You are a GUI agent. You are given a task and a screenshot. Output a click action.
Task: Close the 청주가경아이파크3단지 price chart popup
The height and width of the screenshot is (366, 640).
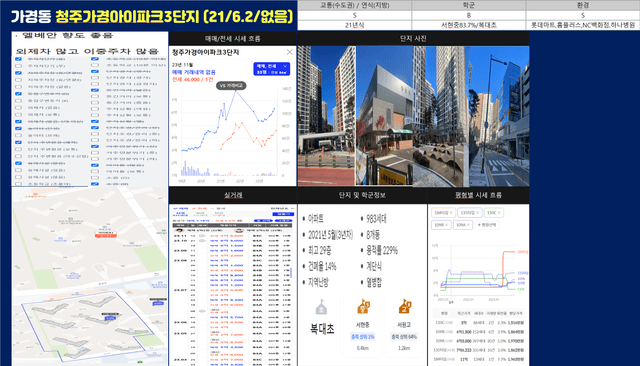coord(289,52)
